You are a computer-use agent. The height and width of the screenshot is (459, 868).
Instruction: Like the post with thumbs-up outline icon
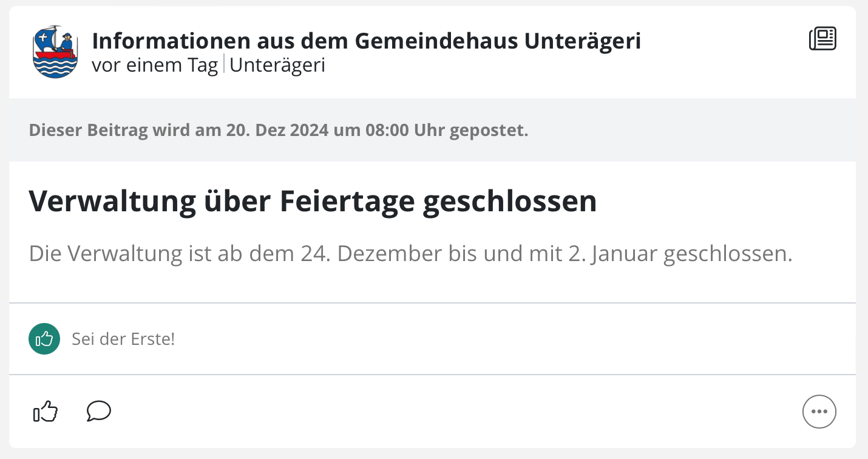(x=45, y=412)
